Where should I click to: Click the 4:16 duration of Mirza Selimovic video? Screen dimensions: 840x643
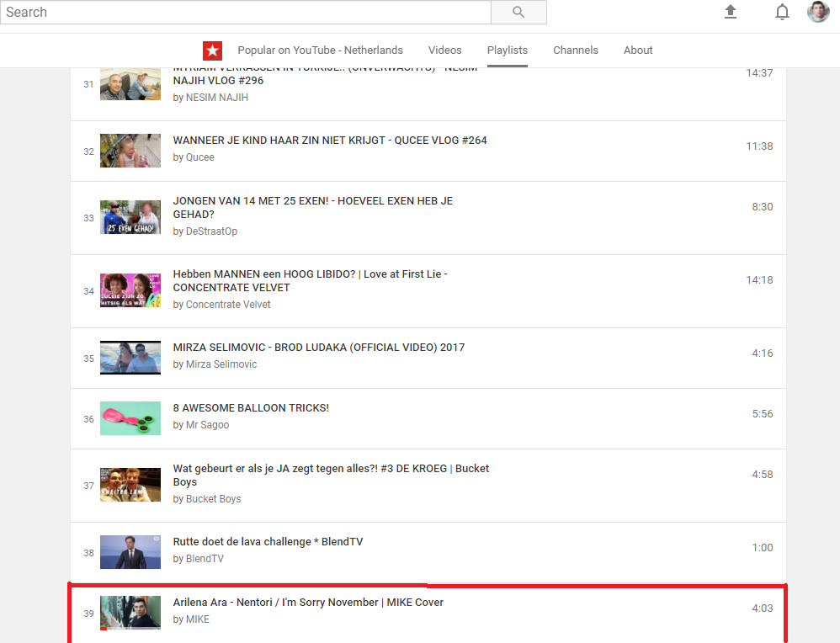point(763,353)
